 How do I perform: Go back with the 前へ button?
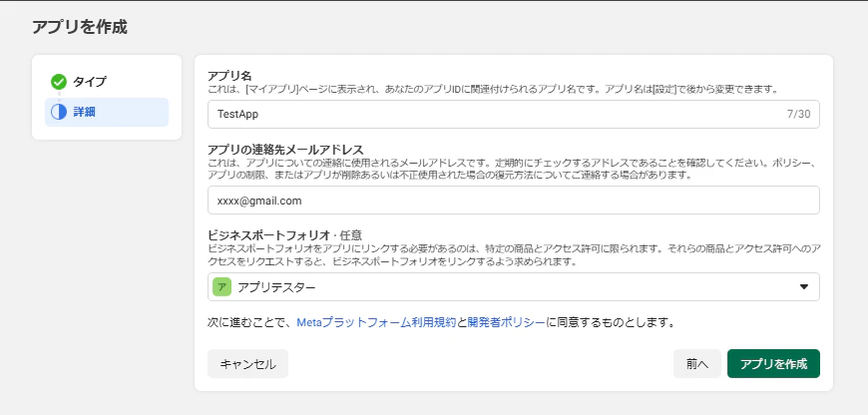(697, 363)
